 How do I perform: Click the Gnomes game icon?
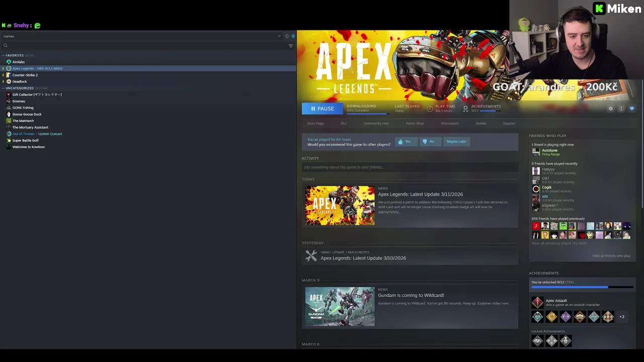click(9, 101)
